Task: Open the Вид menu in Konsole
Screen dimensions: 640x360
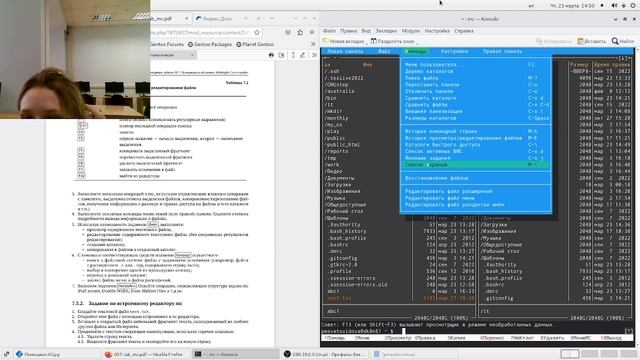Action: click(366, 31)
